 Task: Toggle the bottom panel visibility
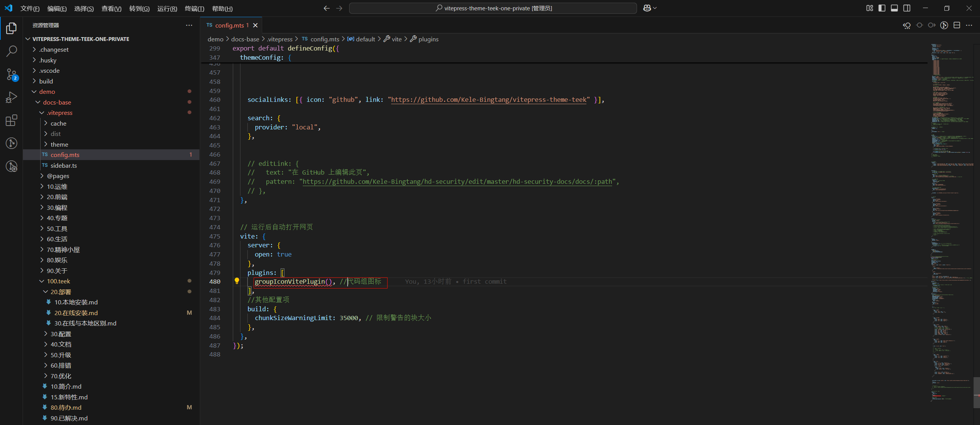coord(894,8)
